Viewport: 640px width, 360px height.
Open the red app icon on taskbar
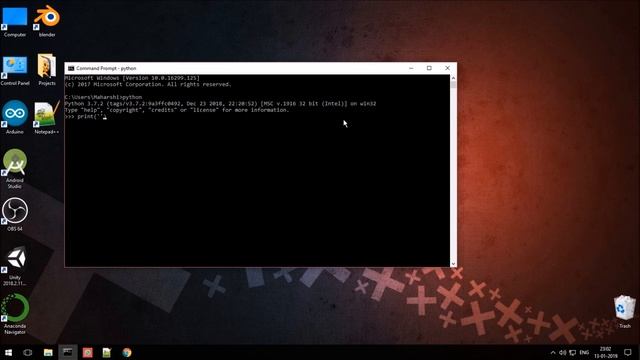click(x=87, y=352)
